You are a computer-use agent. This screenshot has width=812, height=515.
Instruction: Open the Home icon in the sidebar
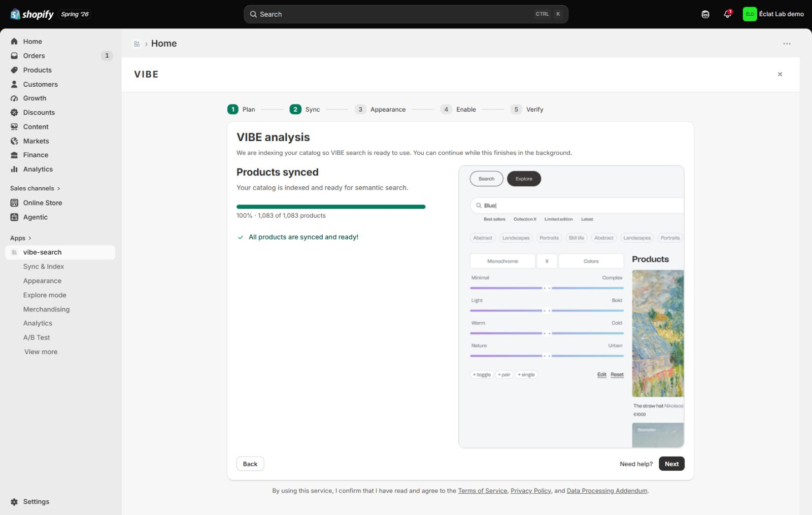point(14,42)
